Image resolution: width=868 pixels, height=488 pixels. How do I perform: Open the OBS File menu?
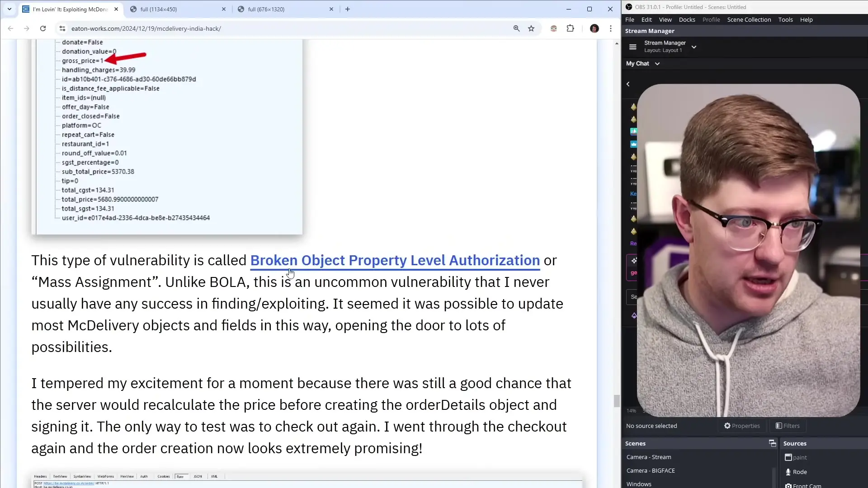point(630,19)
